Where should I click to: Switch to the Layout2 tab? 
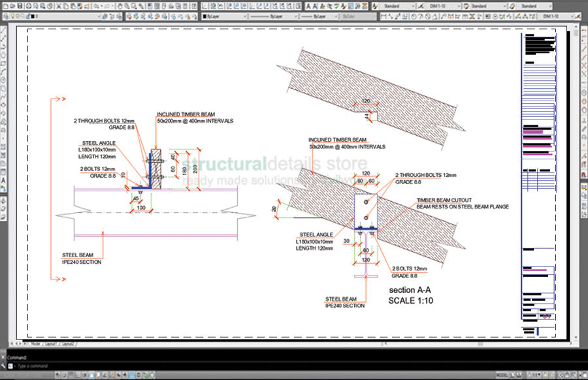(x=68, y=343)
